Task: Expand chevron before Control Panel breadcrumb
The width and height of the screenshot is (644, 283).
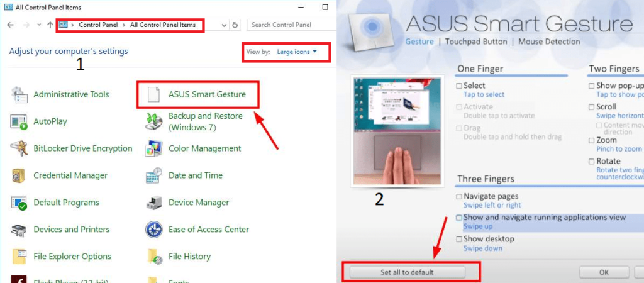Action: (x=73, y=25)
